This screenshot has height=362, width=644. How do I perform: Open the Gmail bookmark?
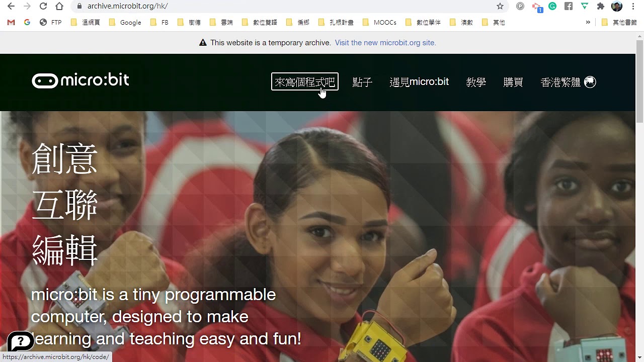click(11, 22)
